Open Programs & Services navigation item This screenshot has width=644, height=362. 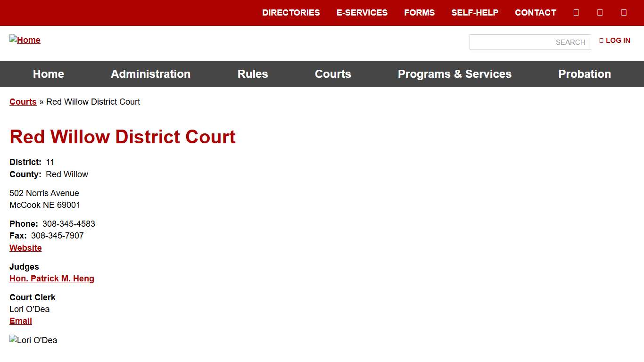pyautogui.click(x=454, y=74)
